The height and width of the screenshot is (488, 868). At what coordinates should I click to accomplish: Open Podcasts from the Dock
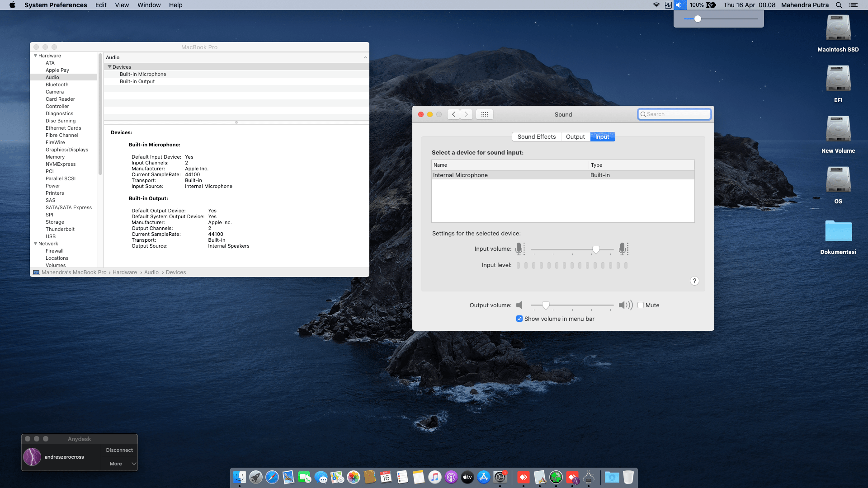[451, 477]
